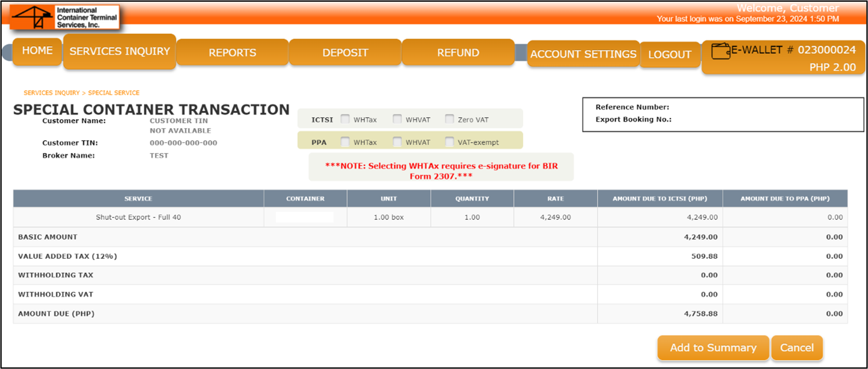Image resolution: width=868 pixels, height=369 pixels.
Task: Click the E-Wallet wallet icon
Action: pos(720,51)
